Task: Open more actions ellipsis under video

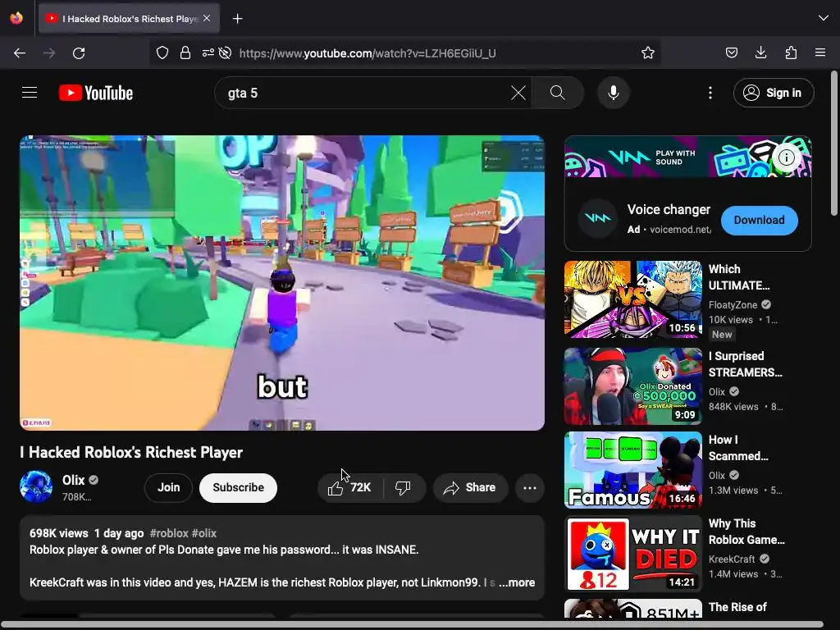Action: (530, 487)
